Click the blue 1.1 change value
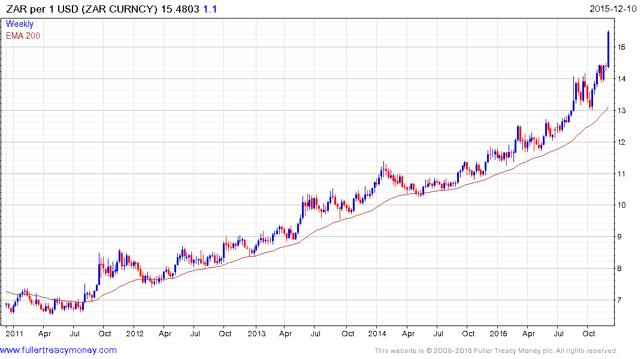This screenshot has height=359, width=644. click(x=210, y=9)
